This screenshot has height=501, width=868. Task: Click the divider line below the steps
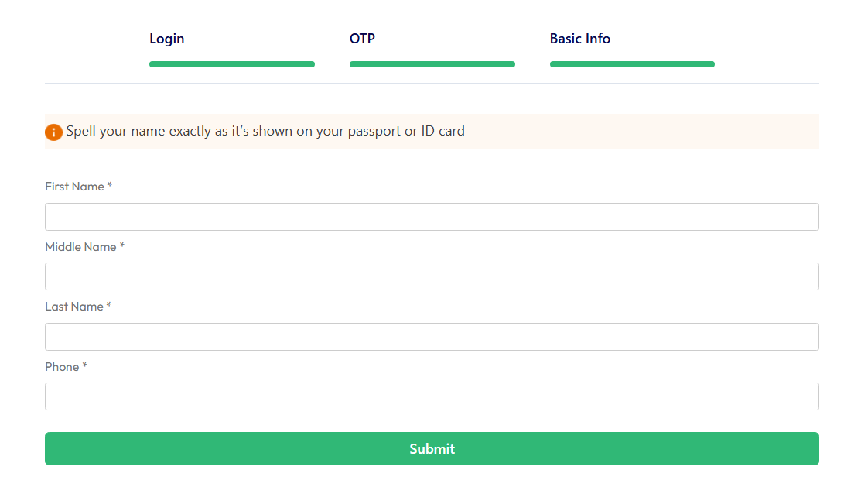(432, 83)
